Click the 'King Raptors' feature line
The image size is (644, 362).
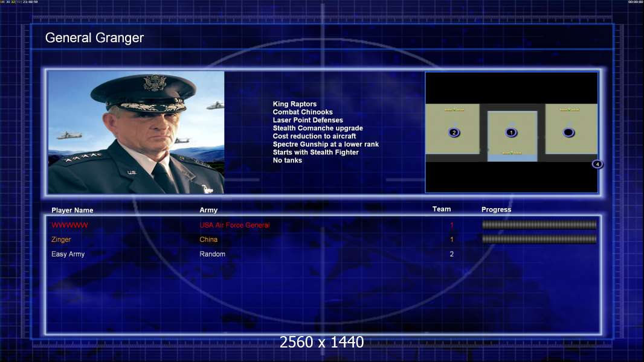[x=294, y=104]
